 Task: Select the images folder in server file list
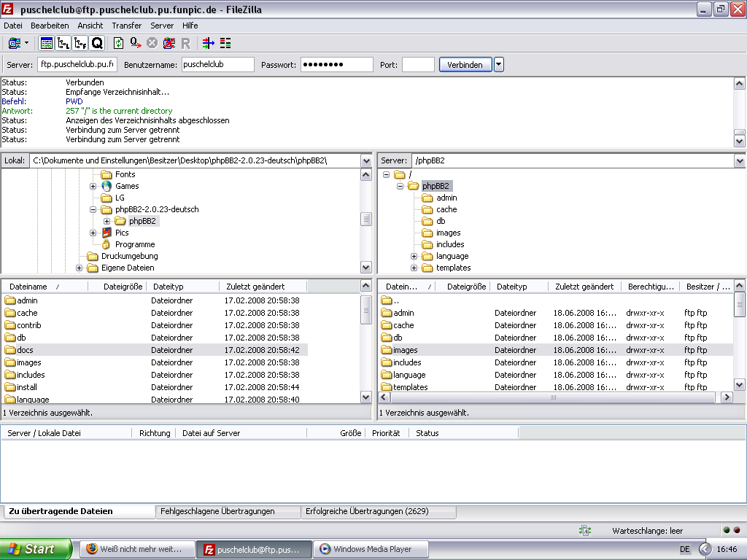557,350
